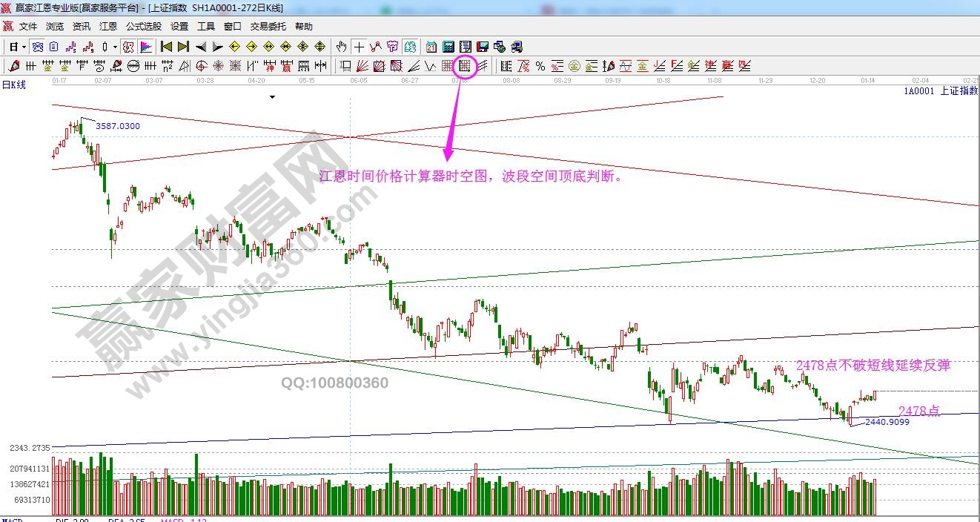Viewport: 980px width, 522px height.
Task: Select the red pencil drawing tool
Action: coord(14,66)
